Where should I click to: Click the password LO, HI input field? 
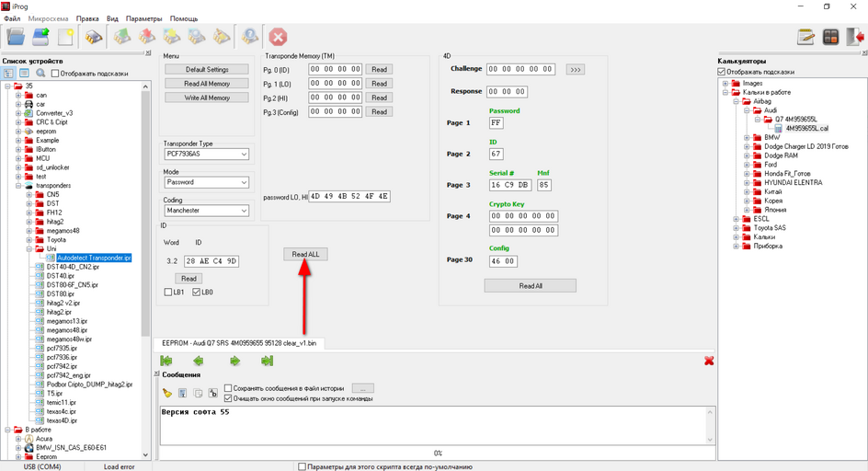click(x=349, y=196)
